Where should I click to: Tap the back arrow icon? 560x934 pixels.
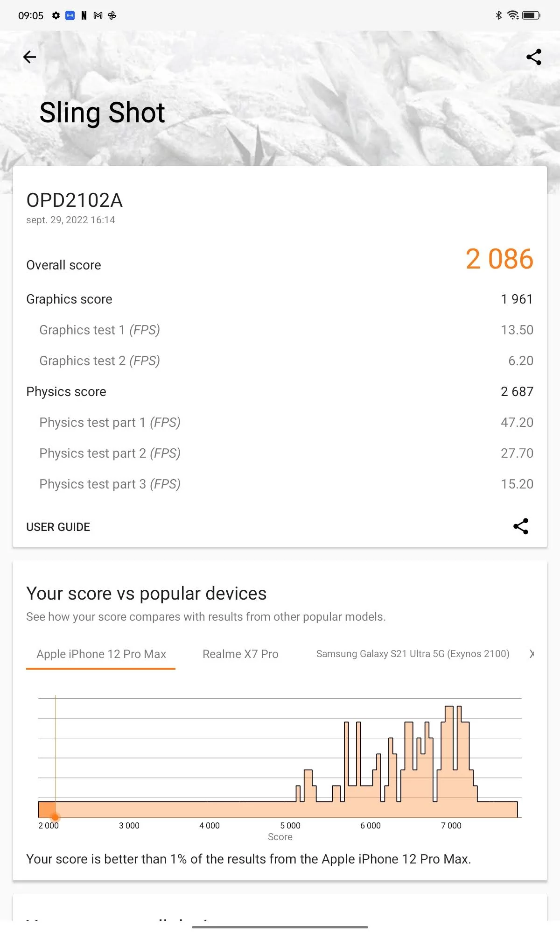[x=29, y=57]
